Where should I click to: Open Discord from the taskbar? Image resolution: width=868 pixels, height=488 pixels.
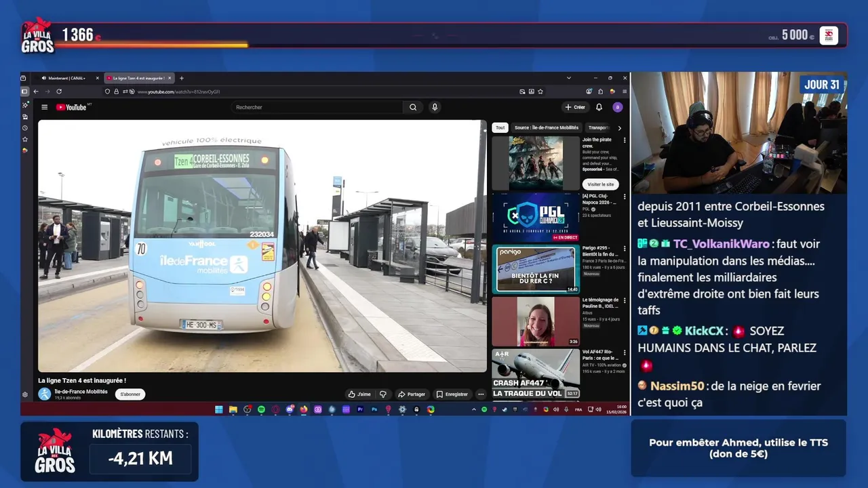click(290, 409)
